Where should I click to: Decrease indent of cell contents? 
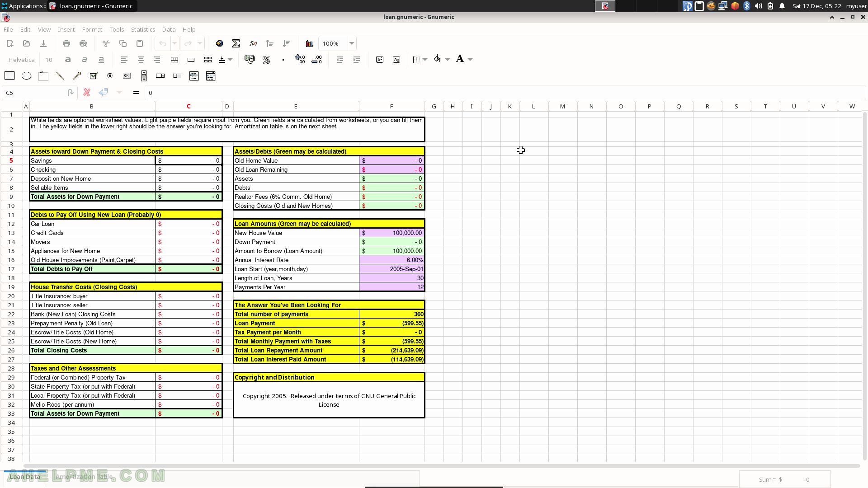pyautogui.click(x=340, y=60)
